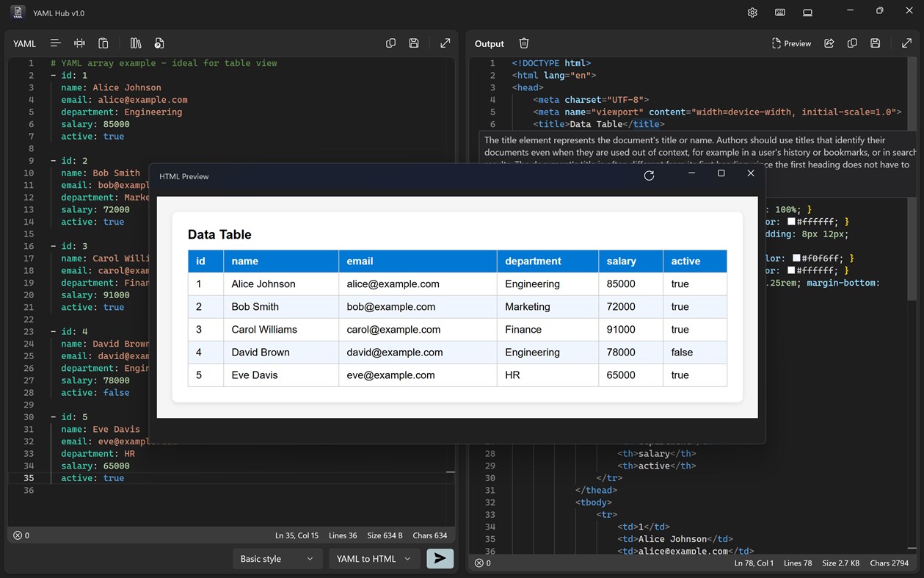Click the Output editor vertical scrollbar thumb
Viewport: 924px width, 578px height.
click(x=912, y=179)
